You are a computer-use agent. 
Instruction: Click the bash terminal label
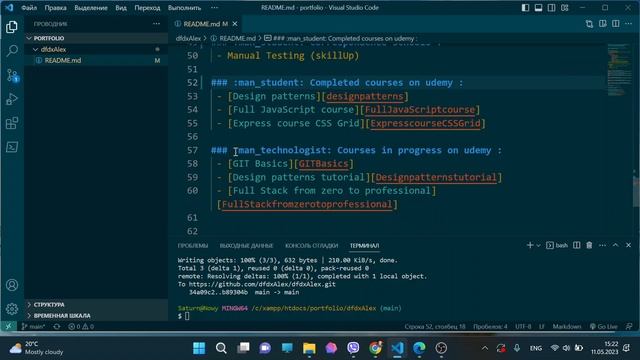tap(557, 245)
